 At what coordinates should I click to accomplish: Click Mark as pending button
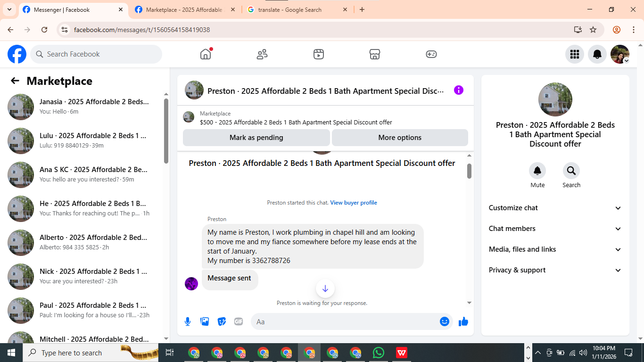coord(256,138)
